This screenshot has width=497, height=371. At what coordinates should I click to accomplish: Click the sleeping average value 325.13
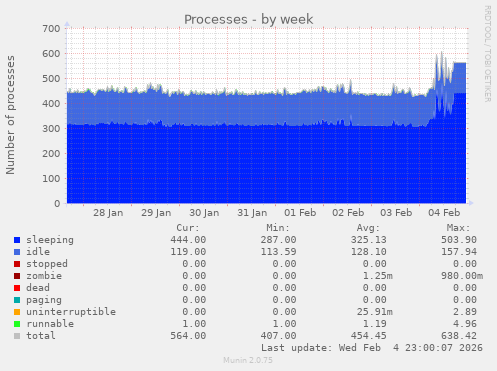click(369, 240)
